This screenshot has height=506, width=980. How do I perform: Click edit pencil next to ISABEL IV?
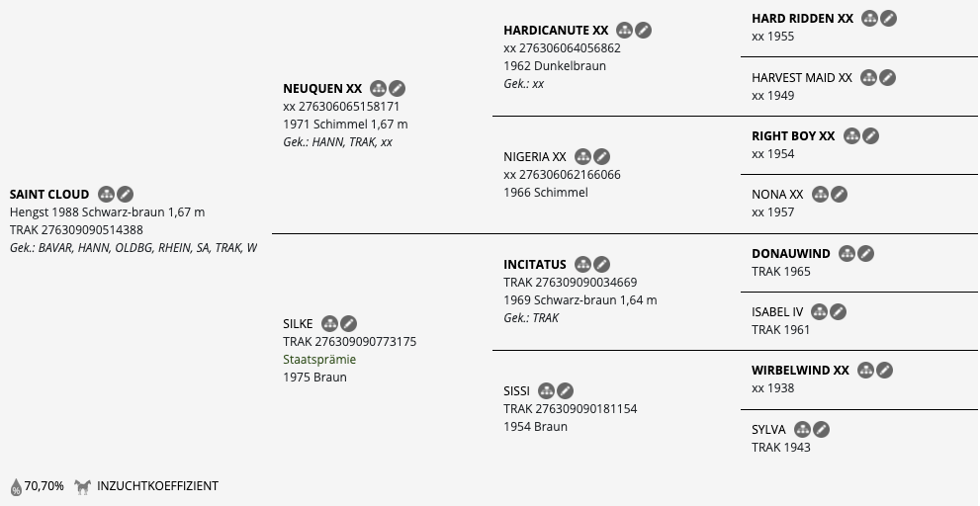(x=838, y=312)
